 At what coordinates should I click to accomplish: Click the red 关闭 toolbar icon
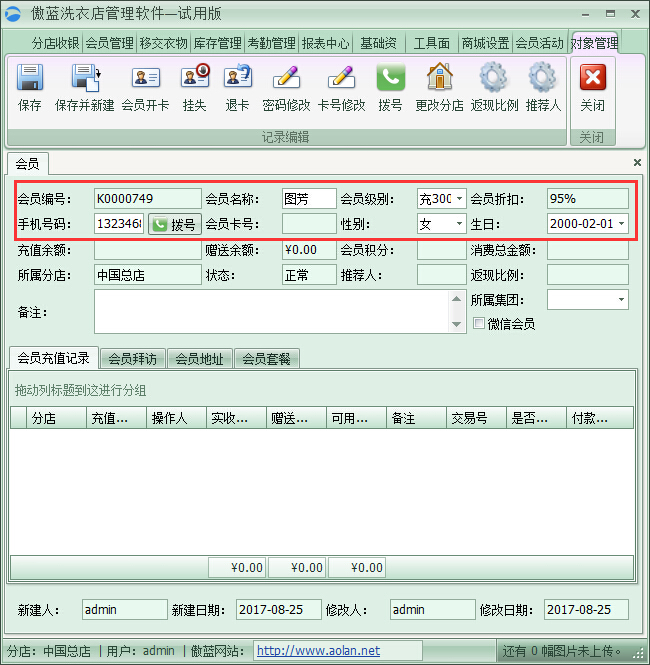click(593, 79)
